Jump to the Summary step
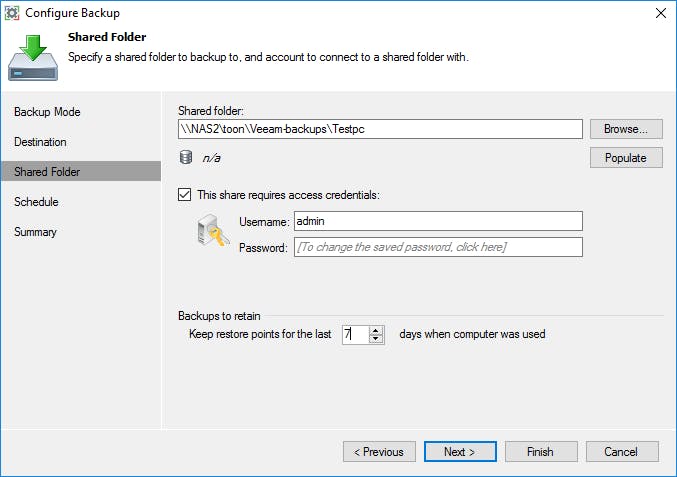This screenshot has width=677, height=477. pyautogui.click(x=35, y=232)
